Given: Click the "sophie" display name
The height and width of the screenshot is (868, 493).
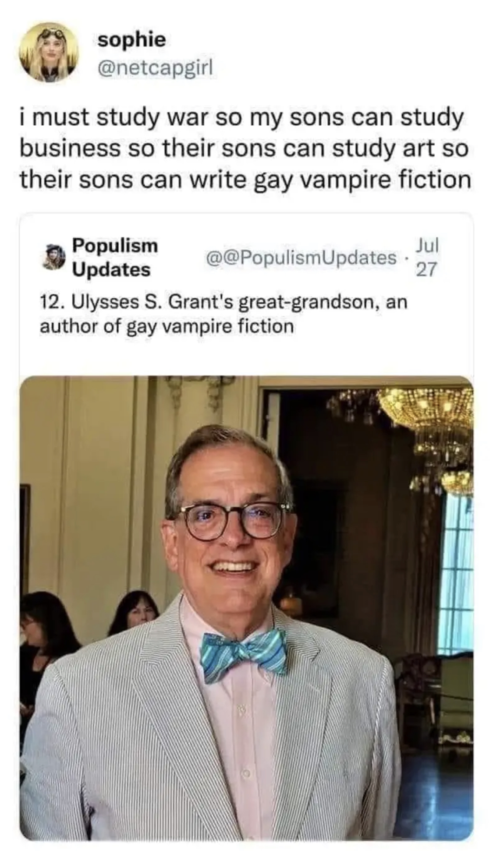Looking at the screenshot, I should pos(131,40).
